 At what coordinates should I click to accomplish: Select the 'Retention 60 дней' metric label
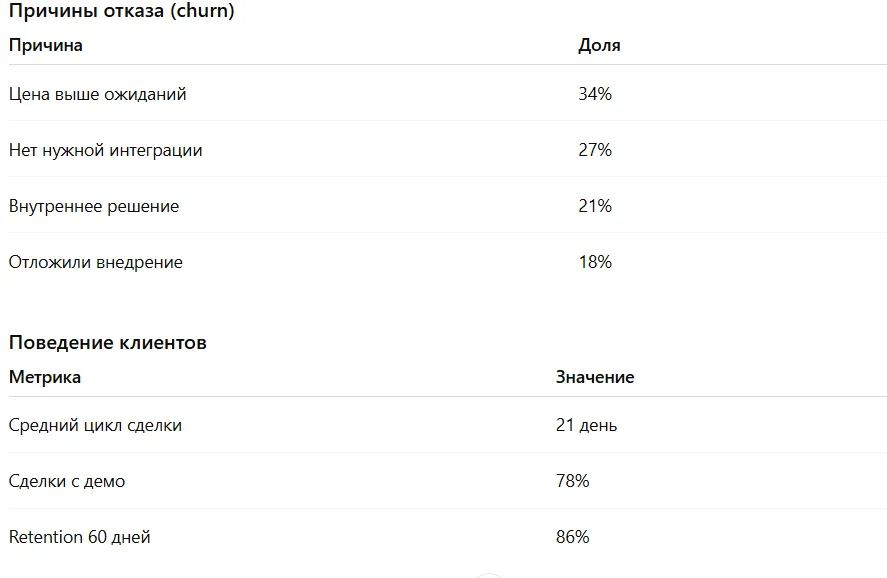(x=80, y=537)
